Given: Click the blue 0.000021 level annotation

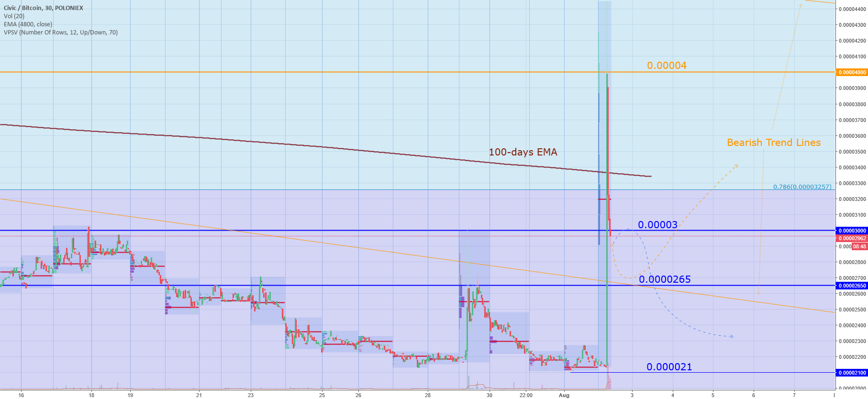Looking at the screenshot, I should [669, 367].
